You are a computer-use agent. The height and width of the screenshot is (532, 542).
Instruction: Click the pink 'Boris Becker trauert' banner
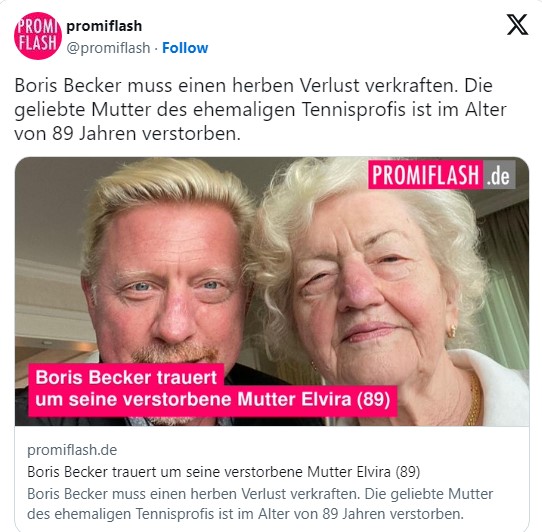pyautogui.click(x=126, y=377)
